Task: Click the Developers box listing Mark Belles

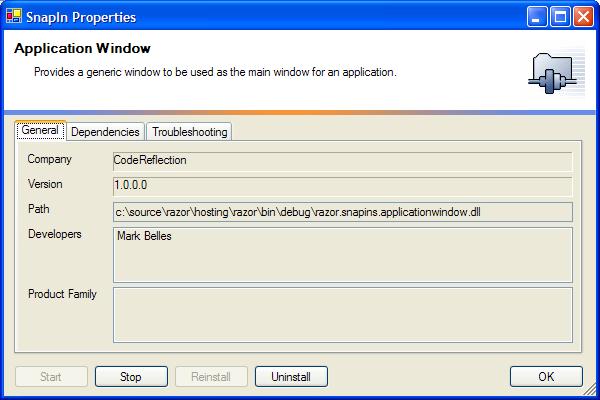Action: point(342,255)
